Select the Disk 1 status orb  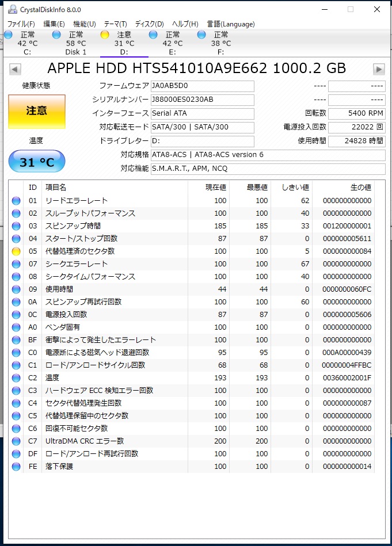pyautogui.click(x=56, y=35)
